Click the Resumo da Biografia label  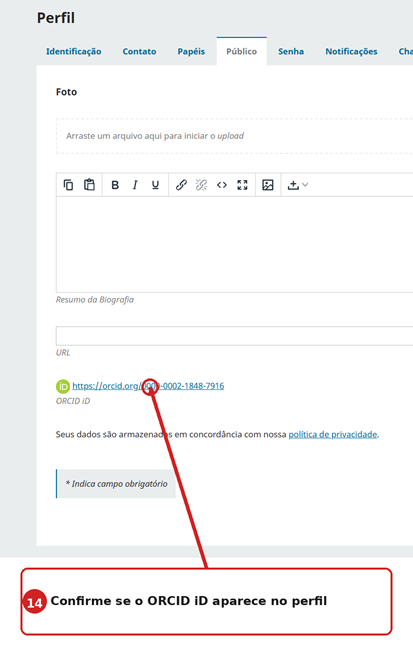95,299
